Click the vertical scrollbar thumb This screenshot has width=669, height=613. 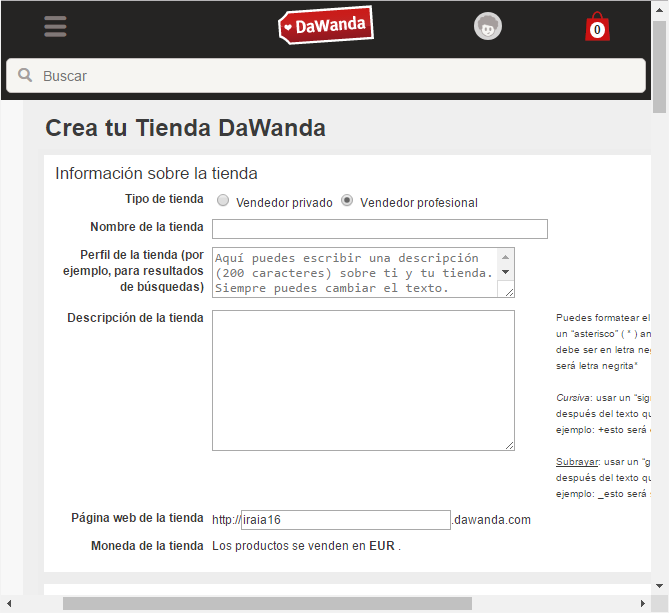pos(660,67)
